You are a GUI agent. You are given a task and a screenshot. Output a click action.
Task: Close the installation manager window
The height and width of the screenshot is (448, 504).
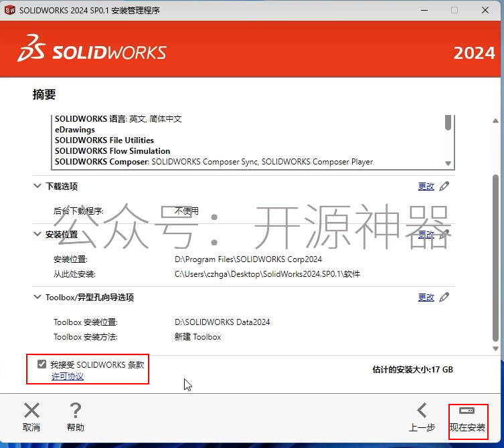(x=485, y=10)
